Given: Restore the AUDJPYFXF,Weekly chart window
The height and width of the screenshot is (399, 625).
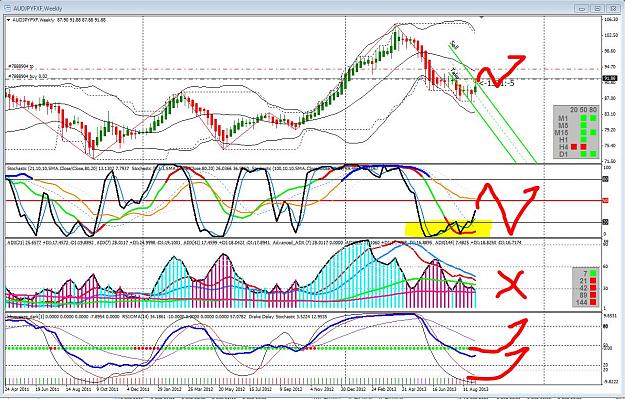Looking at the screenshot, I should (x=597, y=8).
